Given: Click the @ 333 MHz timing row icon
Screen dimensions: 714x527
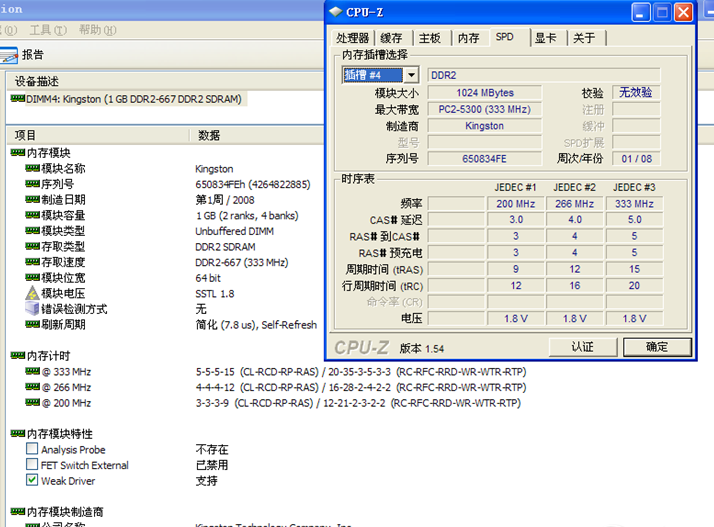Looking at the screenshot, I should pos(33,371).
